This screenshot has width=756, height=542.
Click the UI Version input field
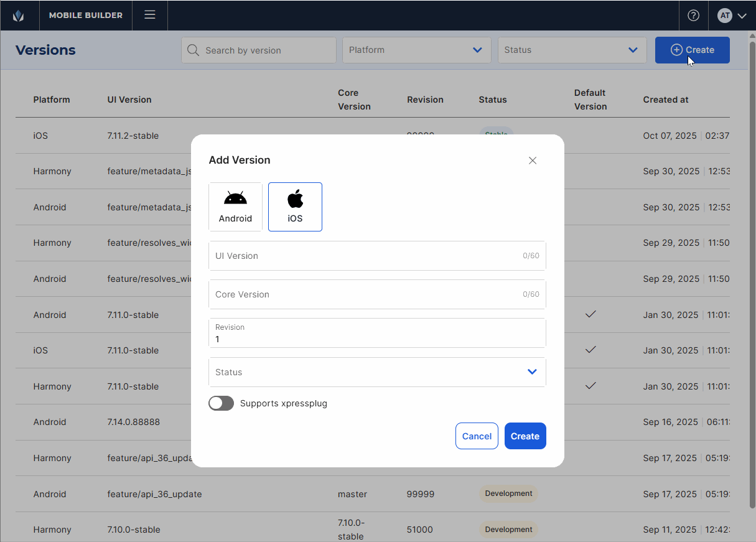click(367, 256)
